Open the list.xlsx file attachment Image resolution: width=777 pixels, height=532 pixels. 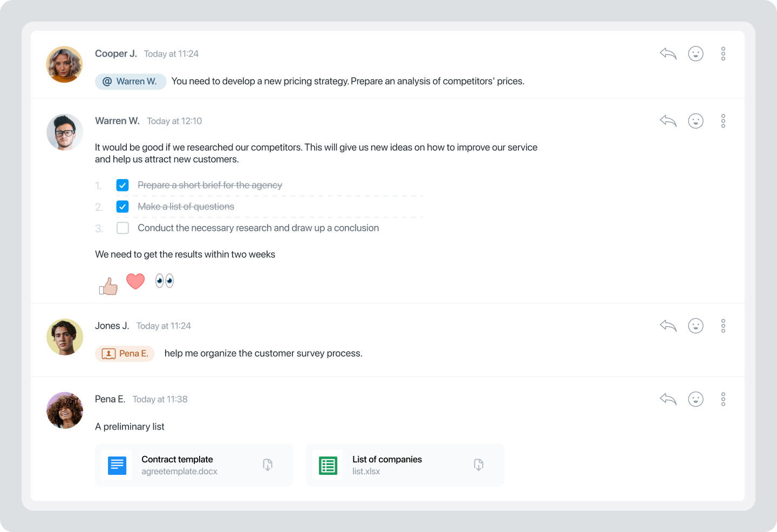coord(387,465)
